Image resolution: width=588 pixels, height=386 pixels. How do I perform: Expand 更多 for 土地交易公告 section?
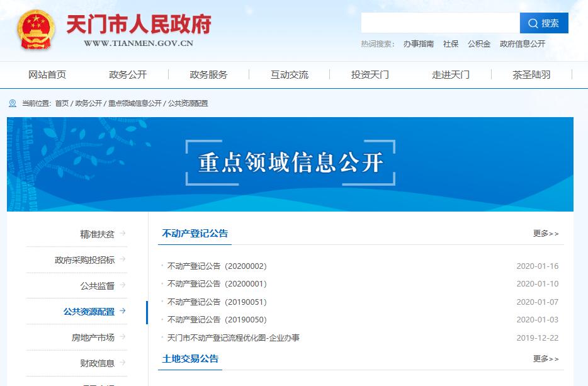click(x=545, y=359)
